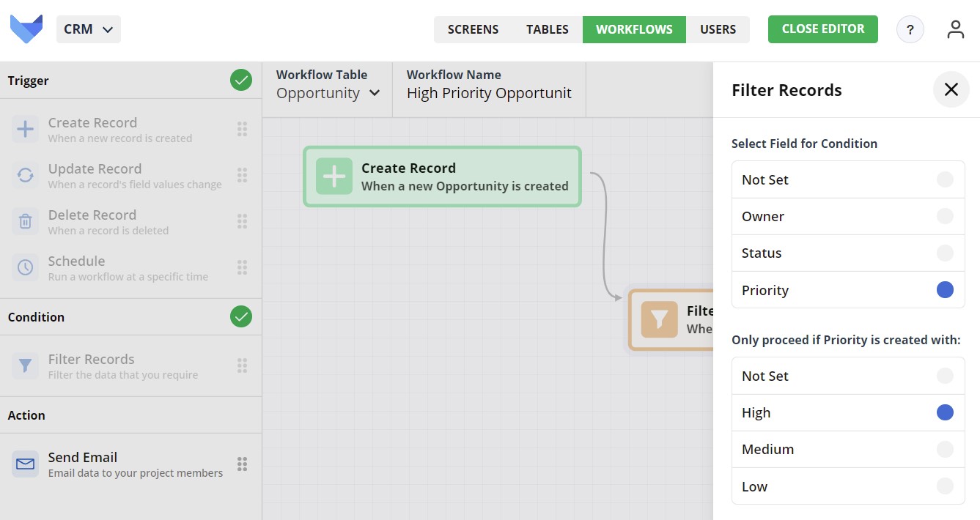Open the Workflow Table Opportunity dropdown
Viewport: 980px width, 520px height.
click(x=328, y=93)
